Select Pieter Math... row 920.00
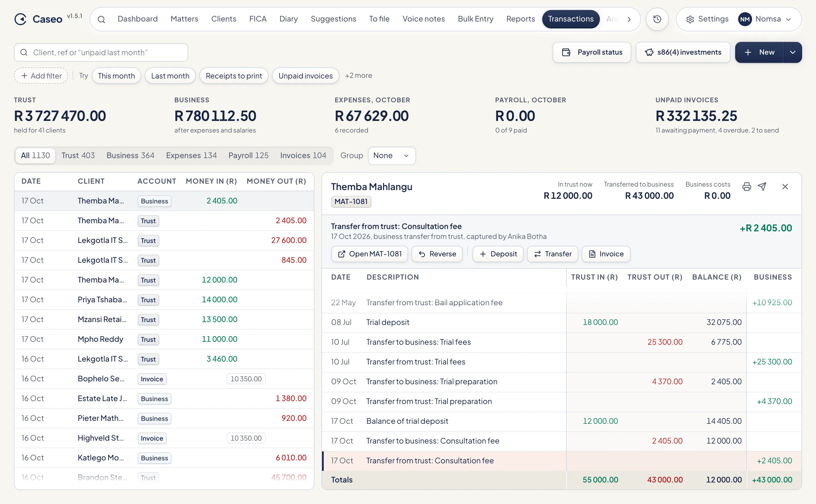This screenshot has width=816, height=504. [164, 418]
